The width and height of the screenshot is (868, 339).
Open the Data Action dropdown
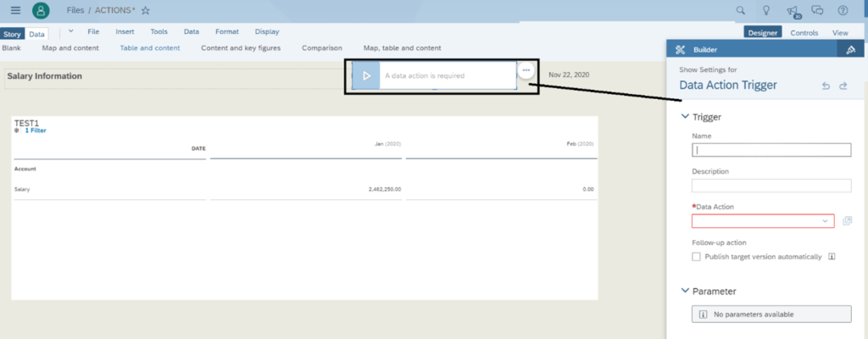click(763, 221)
